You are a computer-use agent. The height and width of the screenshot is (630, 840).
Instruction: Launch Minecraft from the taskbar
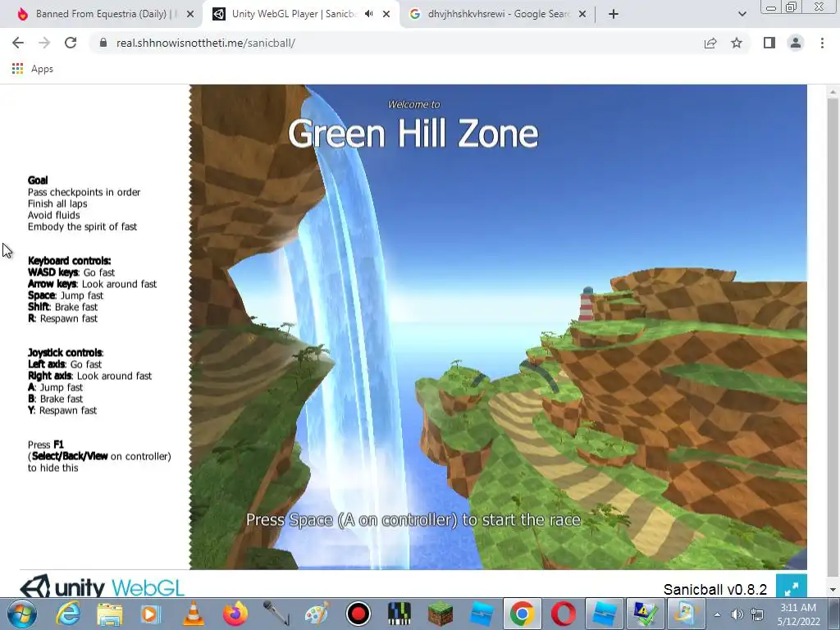[441, 614]
